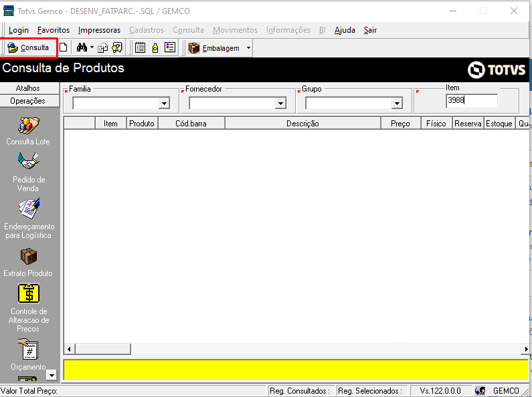
Task: Click the Físico column header
Action: [x=436, y=124]
